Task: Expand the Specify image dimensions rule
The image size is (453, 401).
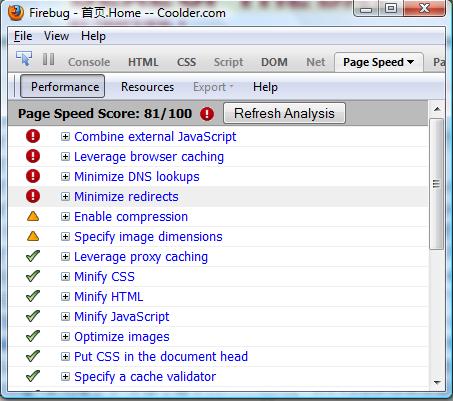Action: click(65, 237)
